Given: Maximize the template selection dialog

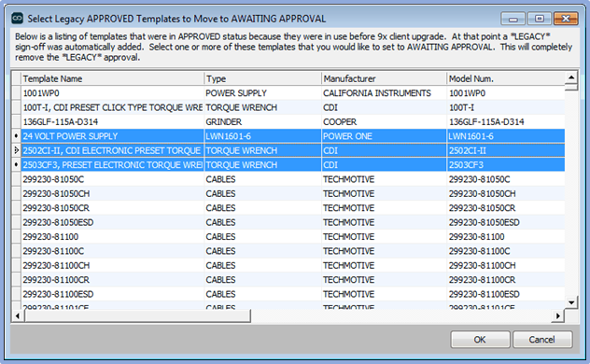Looking at the screenshot, I should 540,19.
